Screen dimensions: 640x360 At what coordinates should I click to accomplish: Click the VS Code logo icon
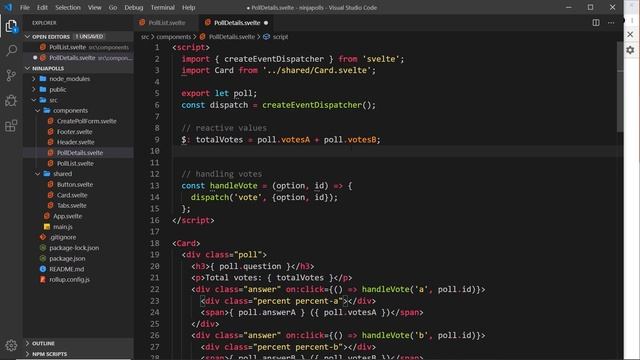[x=8, y=7]
